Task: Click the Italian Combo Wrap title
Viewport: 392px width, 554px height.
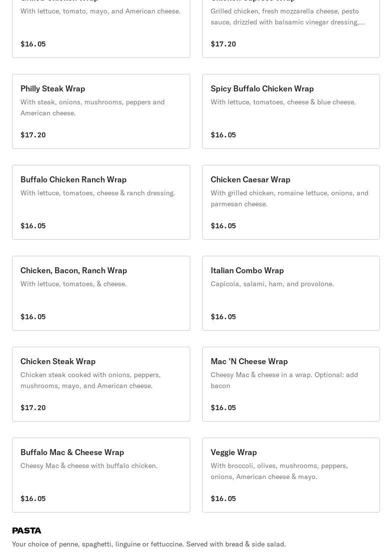Action: coord(247,270)
